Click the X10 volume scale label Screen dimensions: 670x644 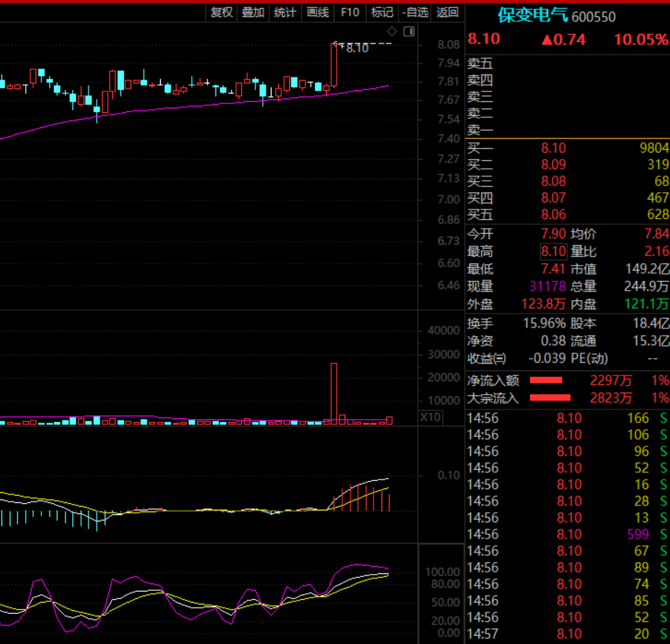point(430,418)
